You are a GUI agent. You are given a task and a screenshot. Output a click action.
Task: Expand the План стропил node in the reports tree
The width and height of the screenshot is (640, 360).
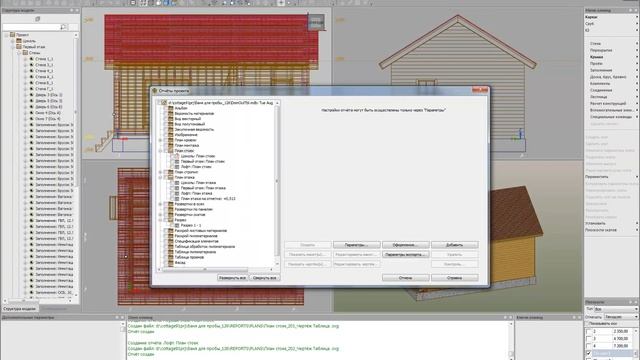click(x=160, y=172)
